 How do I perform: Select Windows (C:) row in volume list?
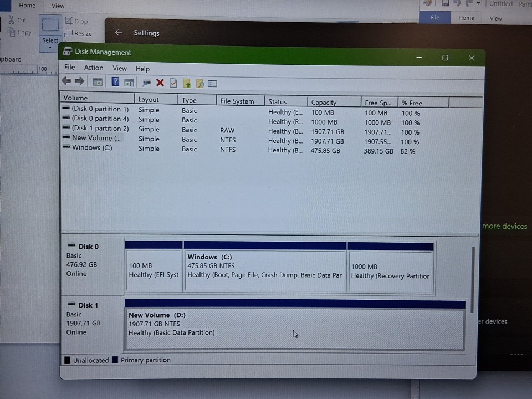coord(92,148)
